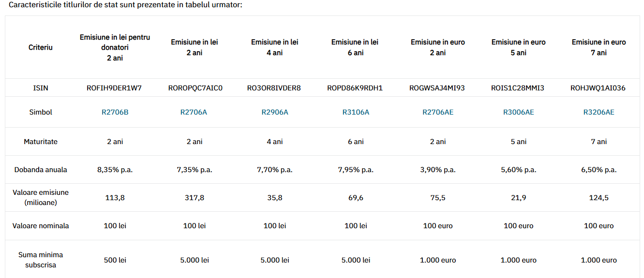Image resolution: width=644 pixels, height=278 pixels.
Task: Open the R3106A symbol link
Action: click(x=356, y=112)
